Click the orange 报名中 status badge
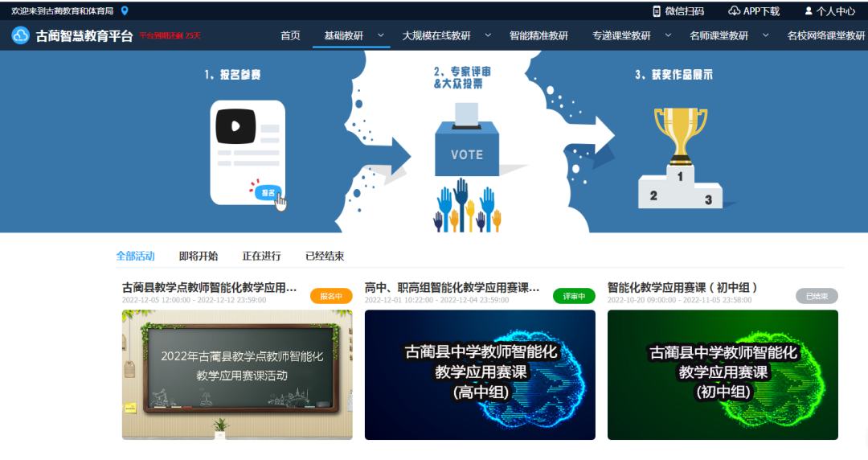Image resolution: width=868 pixels, height=460 pixels. point(331,296)
